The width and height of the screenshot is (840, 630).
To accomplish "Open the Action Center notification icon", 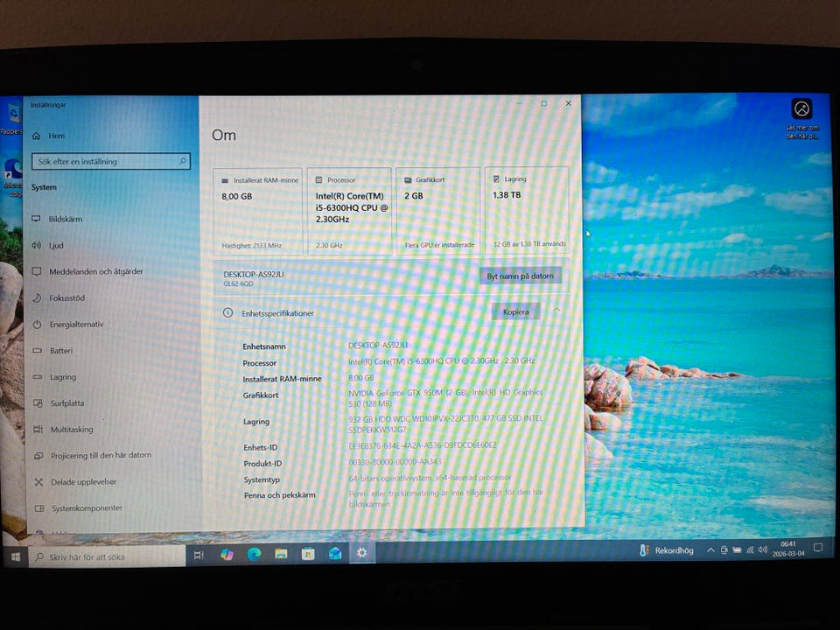I will [x=818, y=548].
